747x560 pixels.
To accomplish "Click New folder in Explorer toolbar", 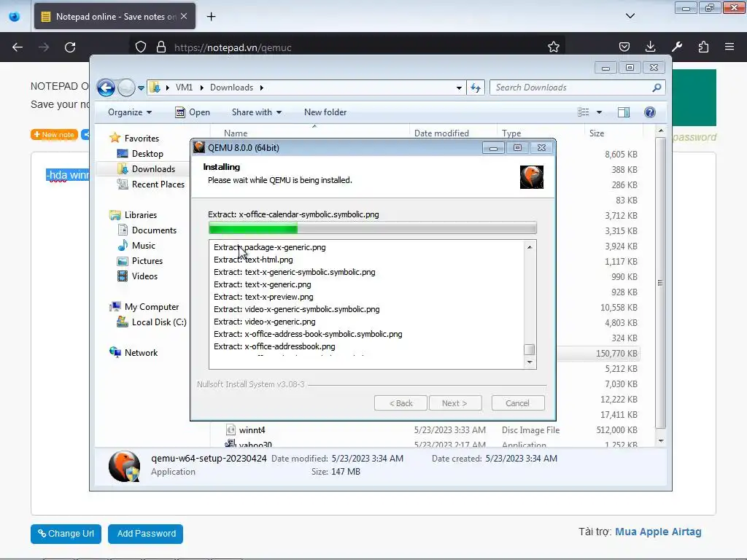I will (325, 112).
